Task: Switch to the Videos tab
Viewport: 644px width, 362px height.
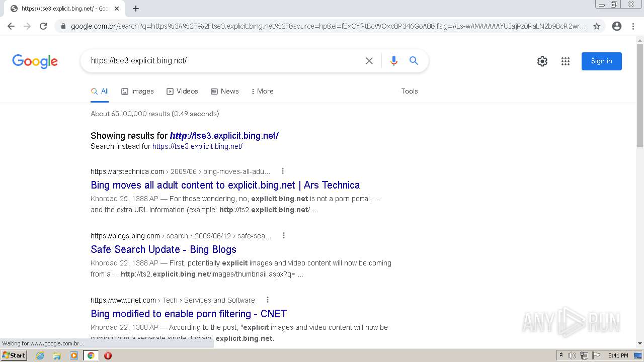Action: [x=182, y=92]
